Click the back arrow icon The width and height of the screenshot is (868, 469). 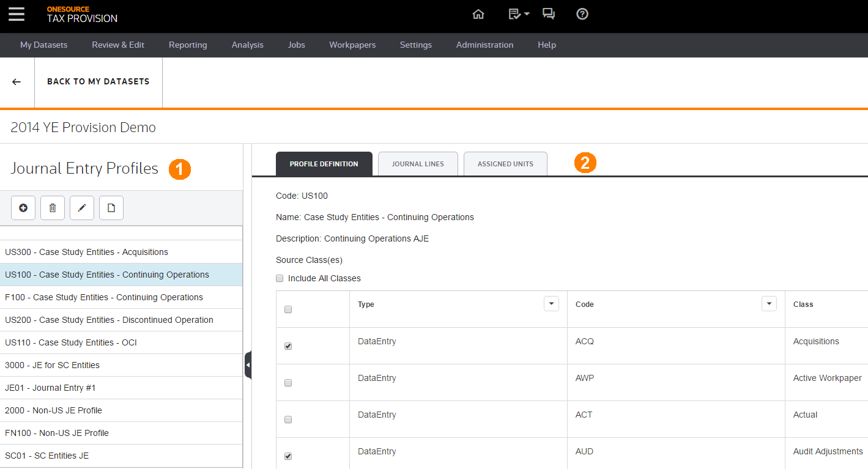17,82
